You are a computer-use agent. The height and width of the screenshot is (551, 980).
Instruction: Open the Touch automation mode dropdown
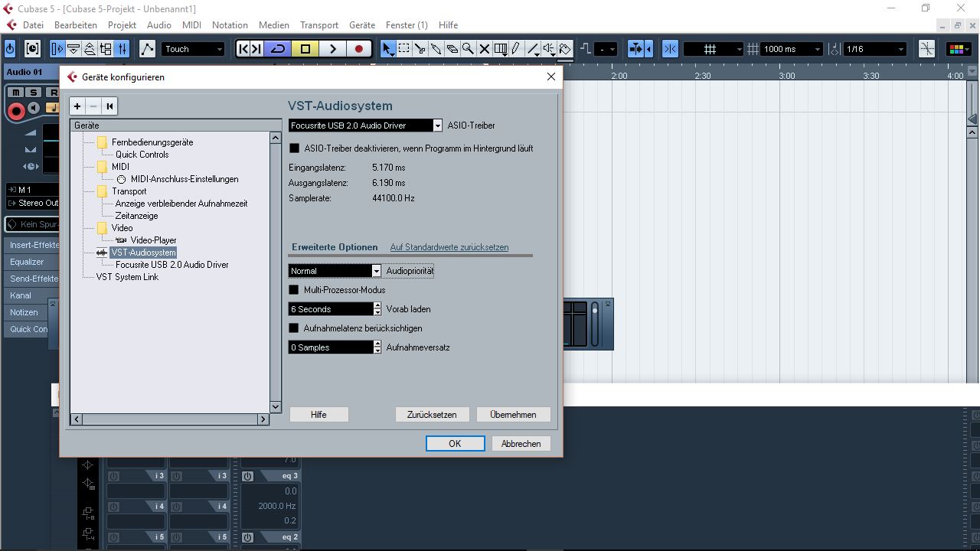[x=193, y=49]
